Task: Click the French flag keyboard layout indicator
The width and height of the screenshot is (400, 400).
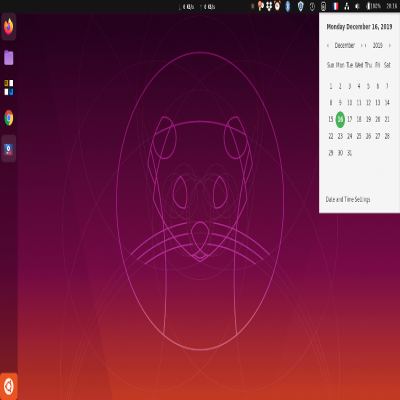Action: pos(335,6)
